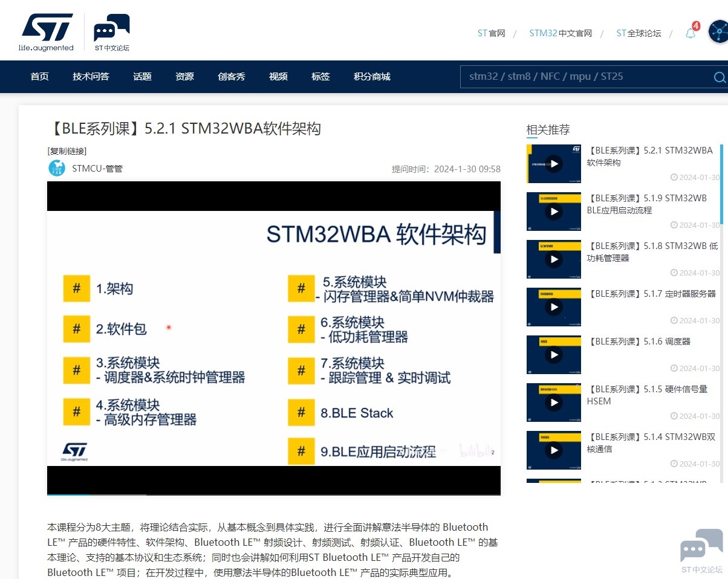This screenshot has height=579, width=728.
Task: Open the 【BLE系列课】5.1.5 硬件信号量 HSEM title
Action: (x=647, y=395)
